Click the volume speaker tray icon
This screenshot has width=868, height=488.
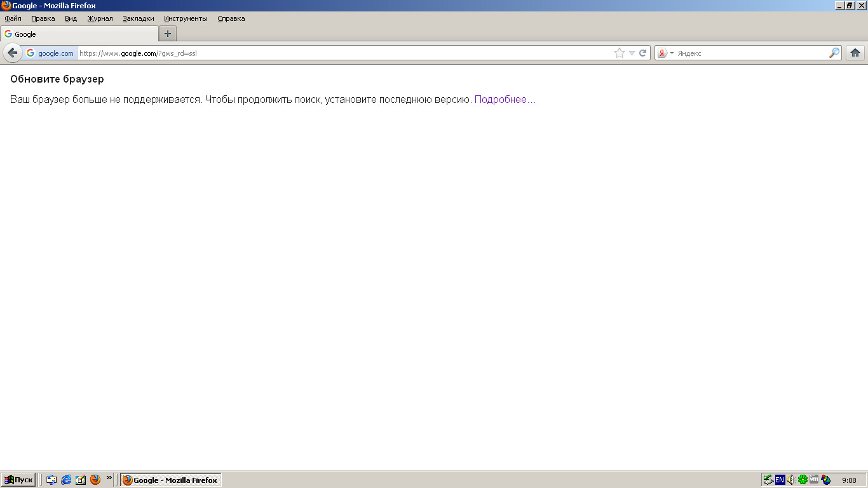tap(790, 480)
